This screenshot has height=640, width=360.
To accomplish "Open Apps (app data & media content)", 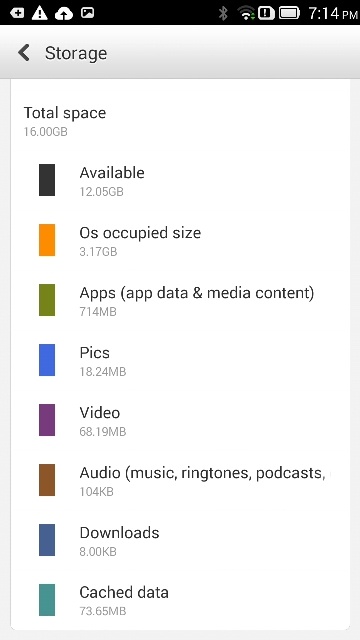I will [180, 300].
